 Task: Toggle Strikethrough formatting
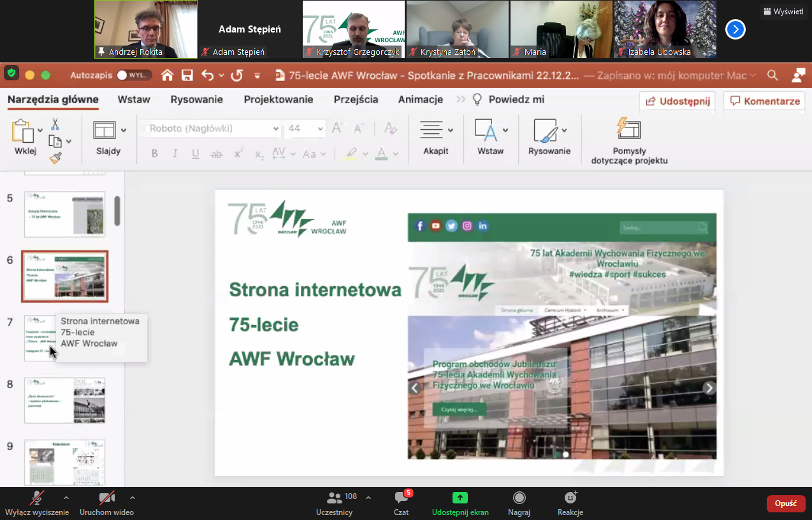[x=217, y=154]
